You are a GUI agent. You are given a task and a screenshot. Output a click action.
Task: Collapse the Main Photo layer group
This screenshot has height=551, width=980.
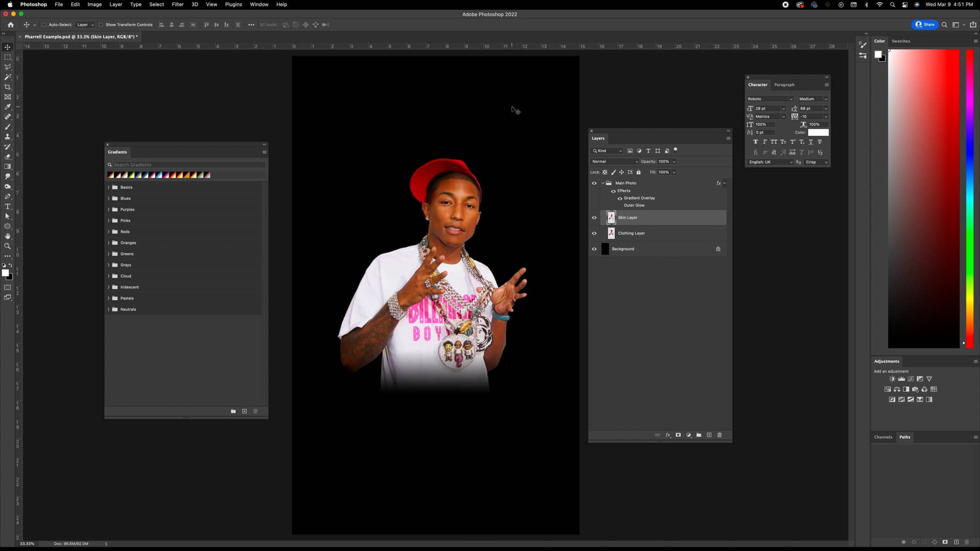point(602,183)
